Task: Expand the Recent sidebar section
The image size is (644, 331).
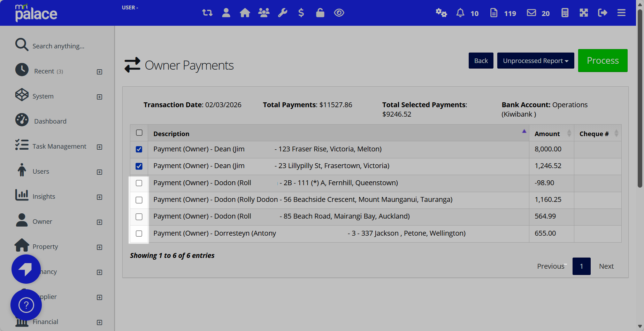Action: click(x=99, y=72)
